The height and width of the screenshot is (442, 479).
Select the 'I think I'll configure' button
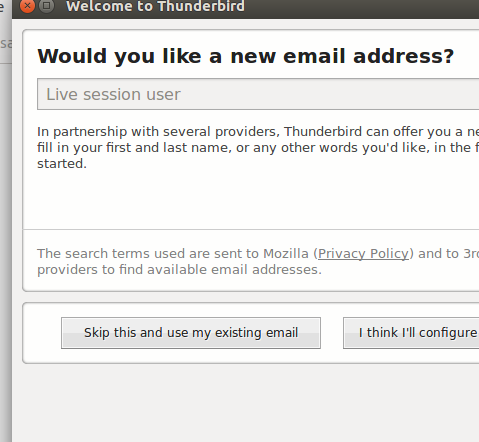411,333
